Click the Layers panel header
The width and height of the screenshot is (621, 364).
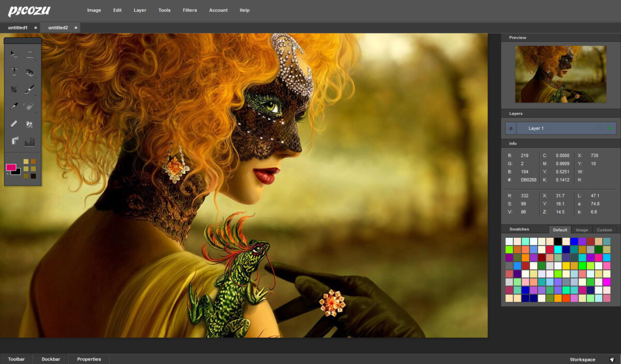(560, 113)
